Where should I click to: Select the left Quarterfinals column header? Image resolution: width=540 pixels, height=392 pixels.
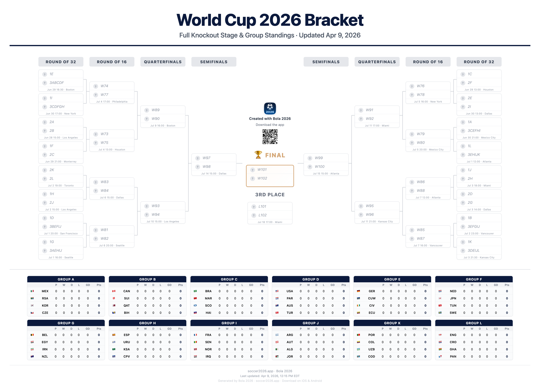coord(163,62)
